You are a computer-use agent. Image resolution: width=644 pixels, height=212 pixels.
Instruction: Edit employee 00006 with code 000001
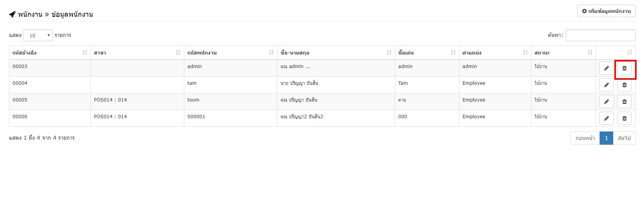pyautogui.click(x=606, y=118)
